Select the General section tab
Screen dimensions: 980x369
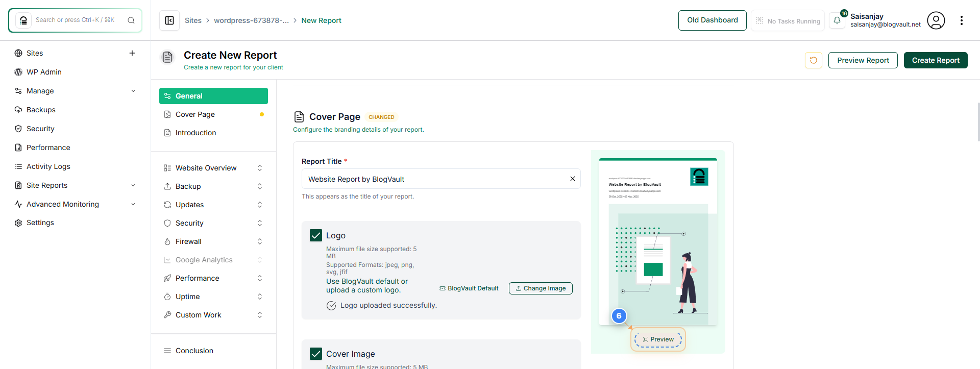(213, 96)
